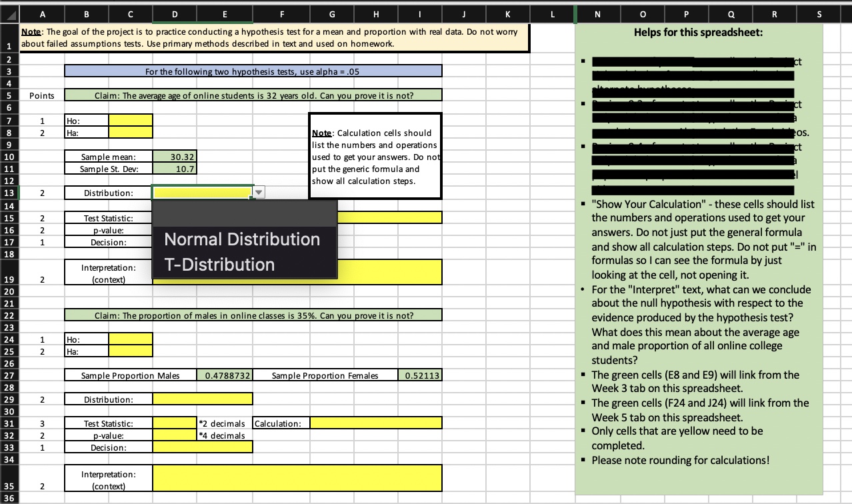Viewport: 852px width, 504px height.
Task: Click the p-value label in row 32
Action: 108,435
